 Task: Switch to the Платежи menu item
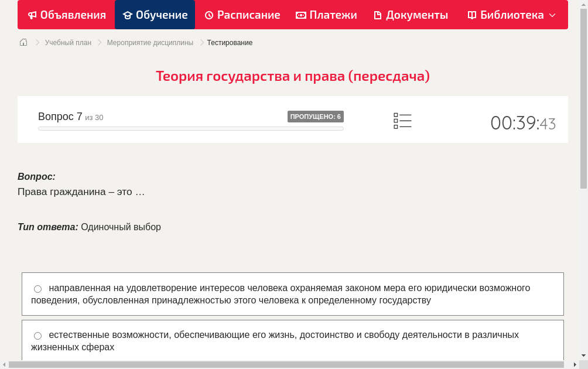tap(326, 15)
